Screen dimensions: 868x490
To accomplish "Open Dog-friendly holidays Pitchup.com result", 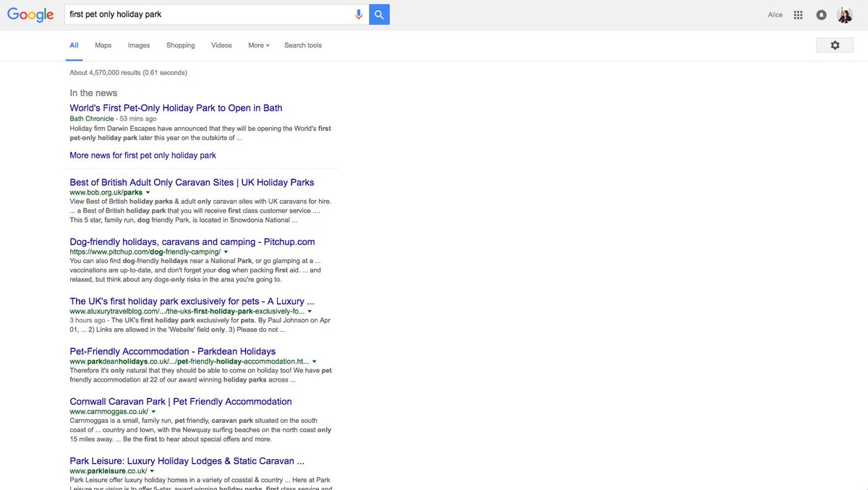I will coord(192,241).
